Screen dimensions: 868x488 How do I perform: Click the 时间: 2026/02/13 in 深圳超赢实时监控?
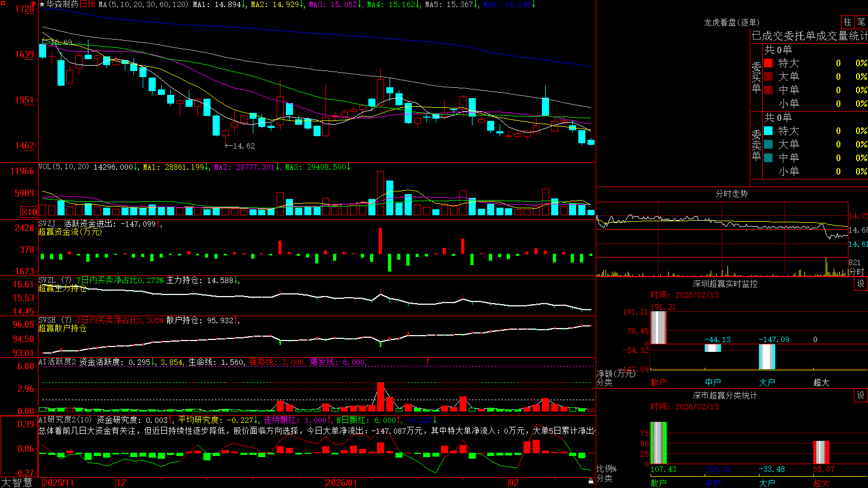point(685,295)
